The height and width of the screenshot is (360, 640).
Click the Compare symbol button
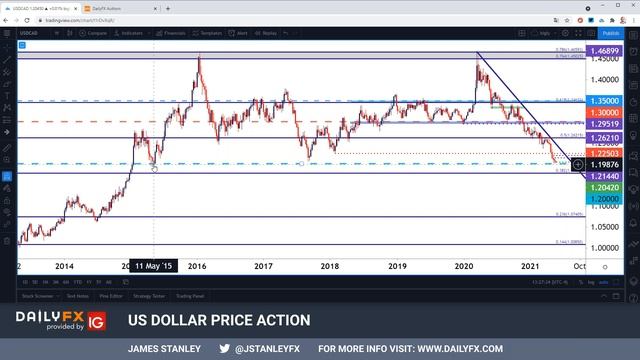click(x=93, y=33)
